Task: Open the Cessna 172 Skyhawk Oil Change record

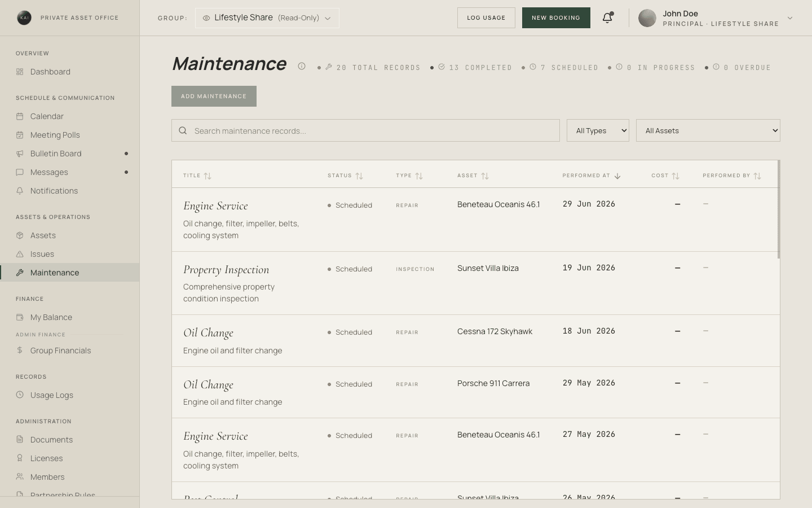Action: [476, 341]
